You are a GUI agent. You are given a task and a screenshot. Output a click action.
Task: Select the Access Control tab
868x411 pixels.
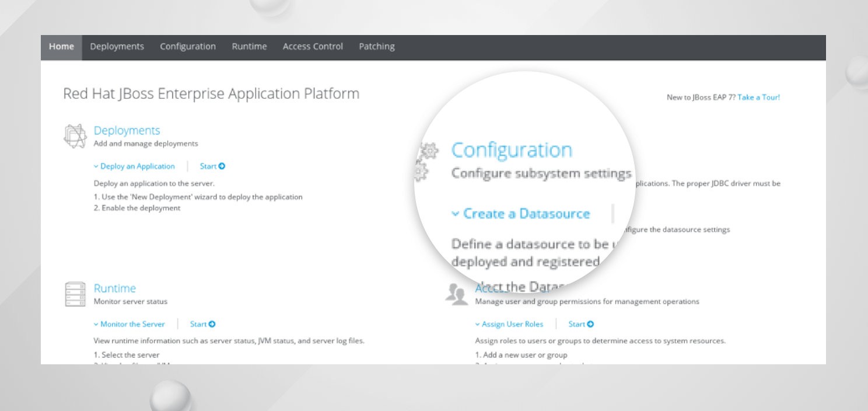pos(313,47)
